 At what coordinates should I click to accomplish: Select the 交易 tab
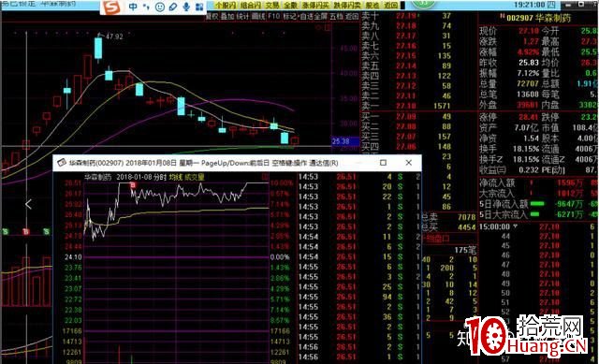(272, 6)
